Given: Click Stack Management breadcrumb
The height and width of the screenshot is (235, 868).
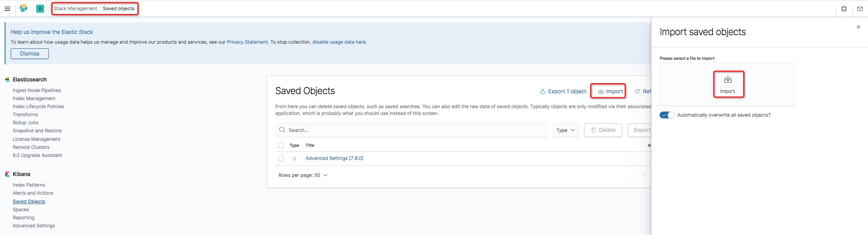Looking at the screenshot, I should tap(75, 8).
